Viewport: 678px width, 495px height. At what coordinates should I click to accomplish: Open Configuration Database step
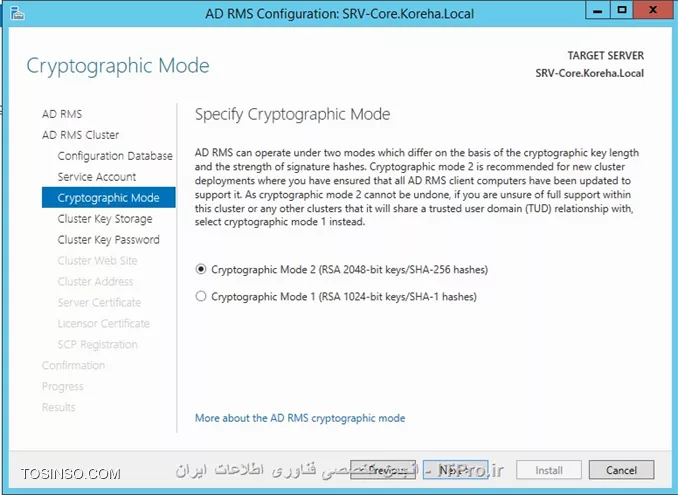(115, 156)
